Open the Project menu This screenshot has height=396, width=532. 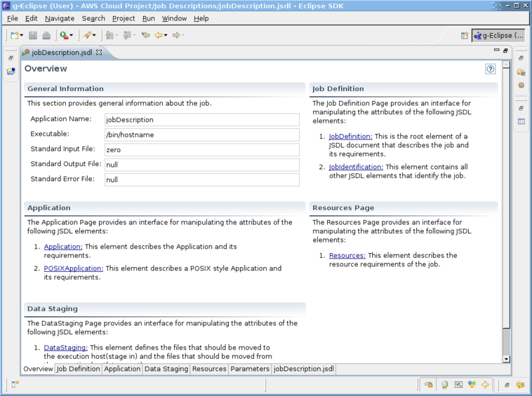(x=124, y=18)
